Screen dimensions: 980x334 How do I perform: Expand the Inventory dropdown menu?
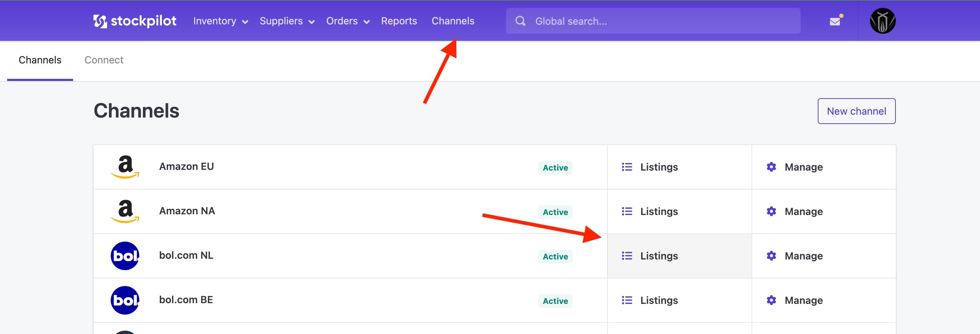pyautogui.click(x=221, y=21)
